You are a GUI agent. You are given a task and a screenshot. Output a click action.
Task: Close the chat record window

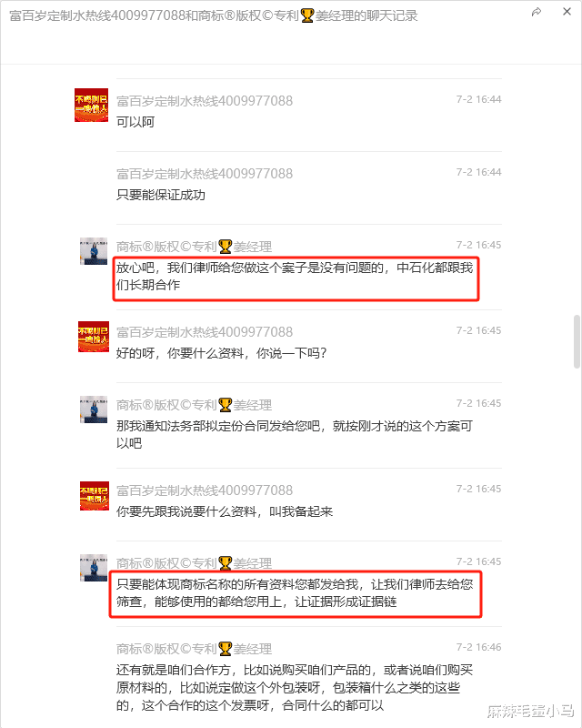(x=567, y=12)
